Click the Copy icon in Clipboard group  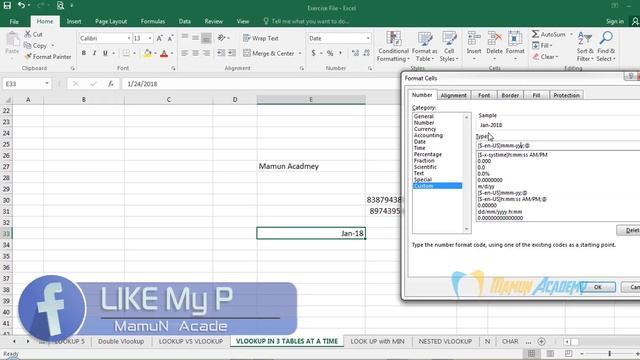28,46
